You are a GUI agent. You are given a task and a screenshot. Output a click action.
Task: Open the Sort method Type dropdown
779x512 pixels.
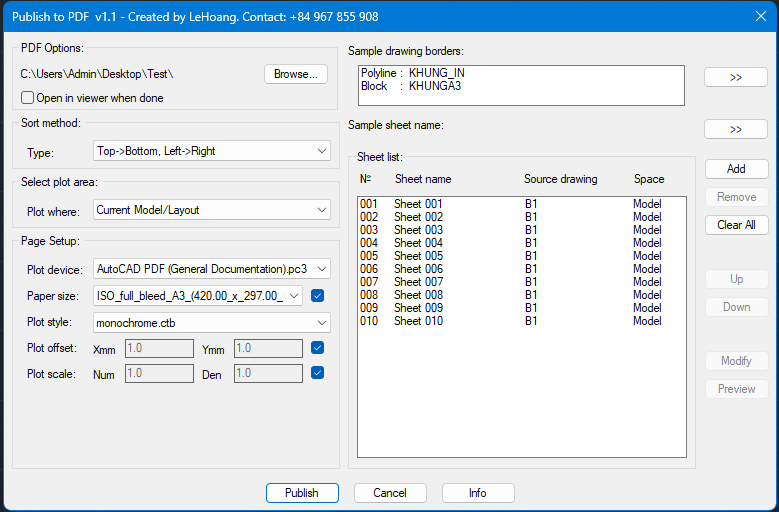coord(211,151)
